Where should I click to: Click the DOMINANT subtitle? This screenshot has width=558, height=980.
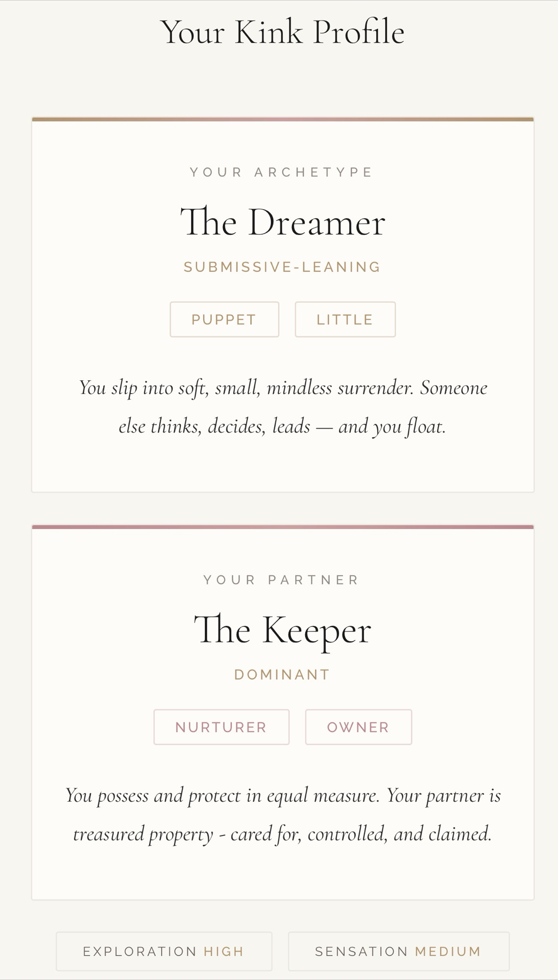coord(282,675)
